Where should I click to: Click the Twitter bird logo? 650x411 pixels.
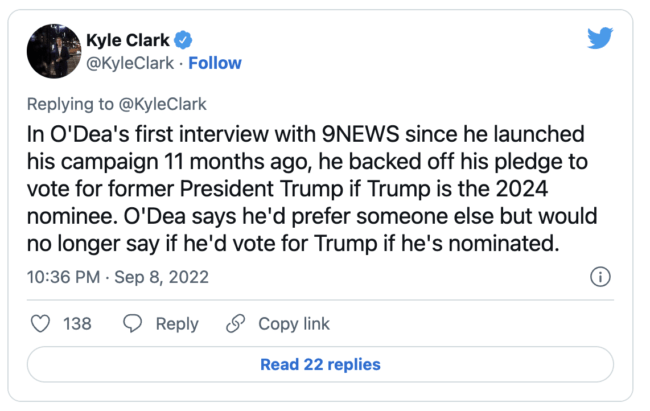coord(600,39)
